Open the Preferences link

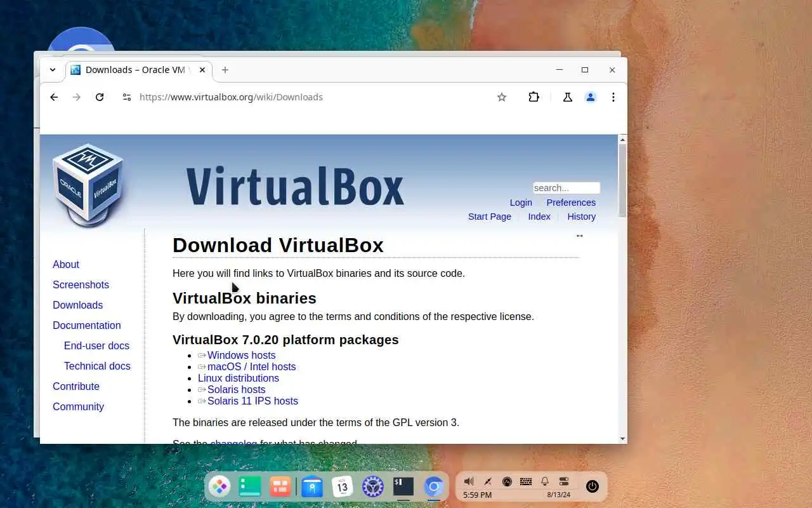tap(571, 203)
